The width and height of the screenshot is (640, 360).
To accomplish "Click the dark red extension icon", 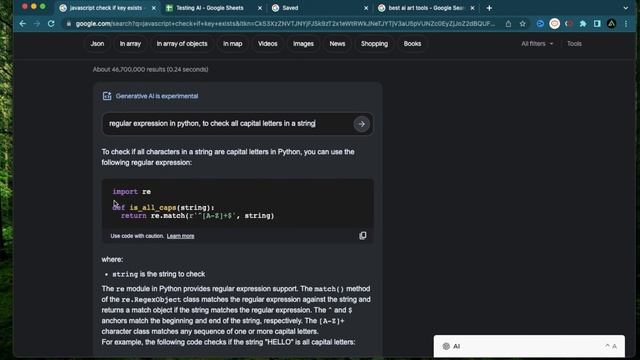I will [x=569, y=24].
